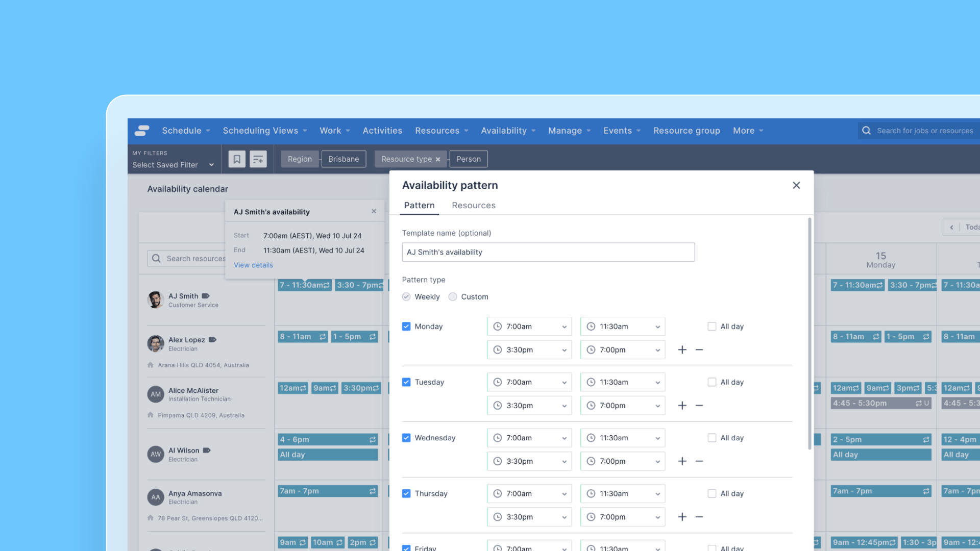Open the Scheduling Views menu
This screenshot has height=551, width=980.
coord(265,131)
